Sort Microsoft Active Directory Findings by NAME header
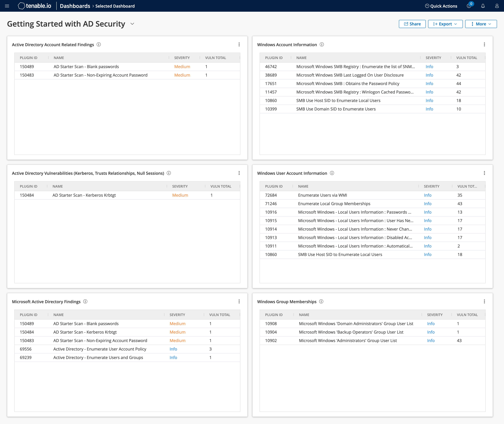The image size is (504, 424). [x=58, y=315]
